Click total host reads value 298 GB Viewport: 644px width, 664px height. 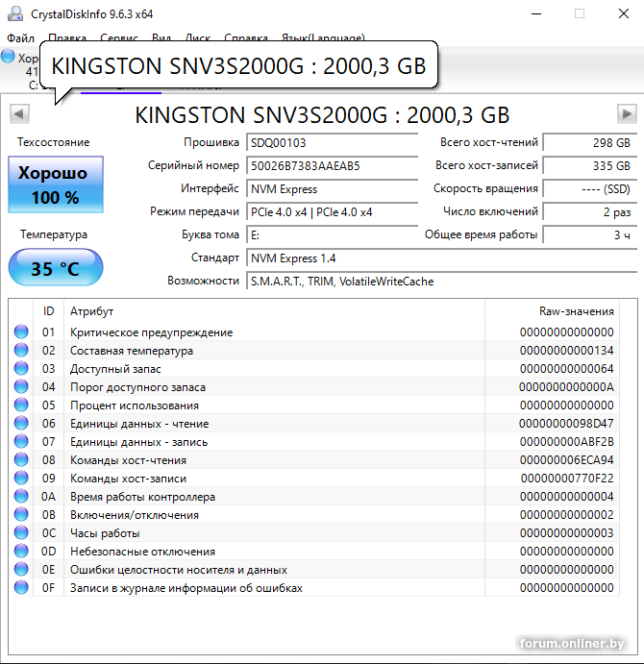pos(590,143)
